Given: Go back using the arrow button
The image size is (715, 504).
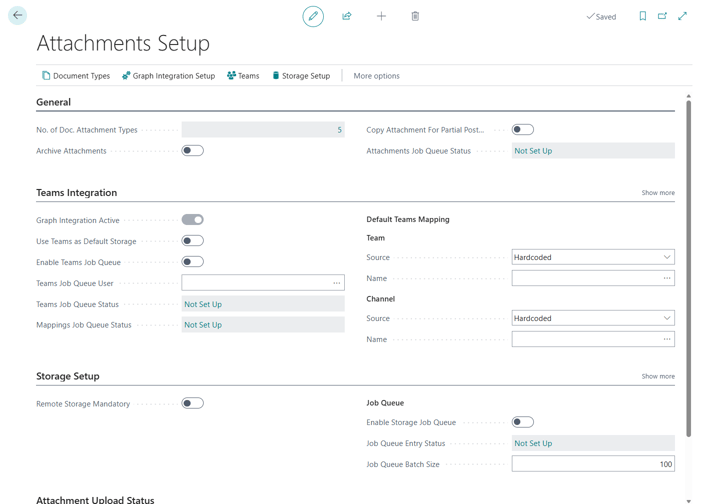Looking at the screenshot, I should 18,16.
